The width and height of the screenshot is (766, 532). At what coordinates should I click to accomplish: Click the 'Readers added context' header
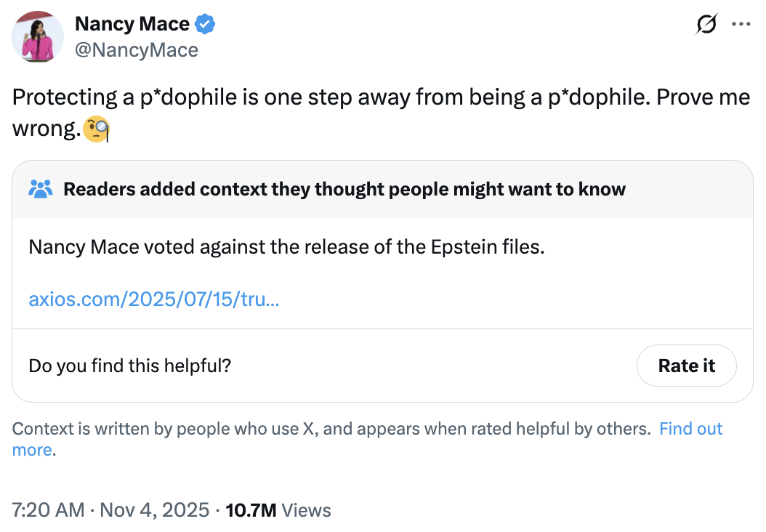point(344,190)
